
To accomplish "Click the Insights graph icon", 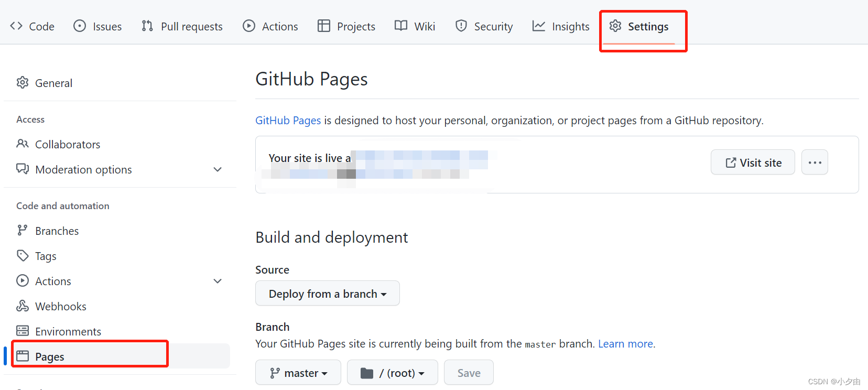I will pyautogui.click(x=539, y=26).
